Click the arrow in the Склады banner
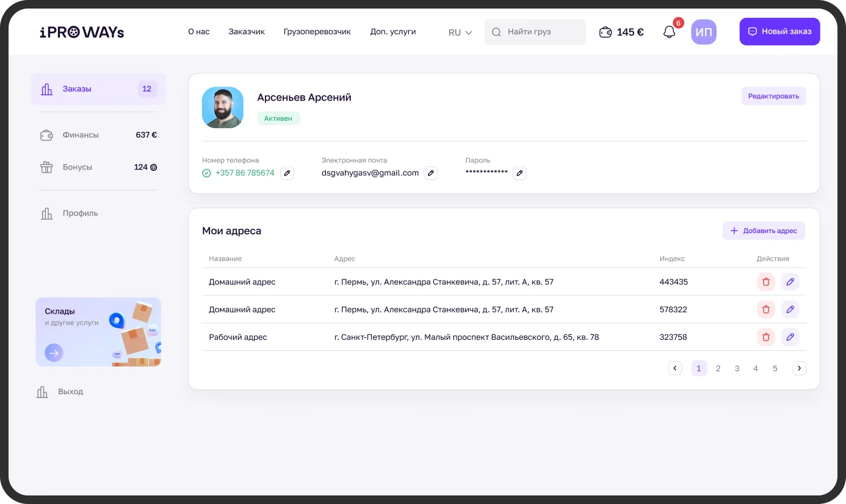The image size is (846, 504). (54, 353)
